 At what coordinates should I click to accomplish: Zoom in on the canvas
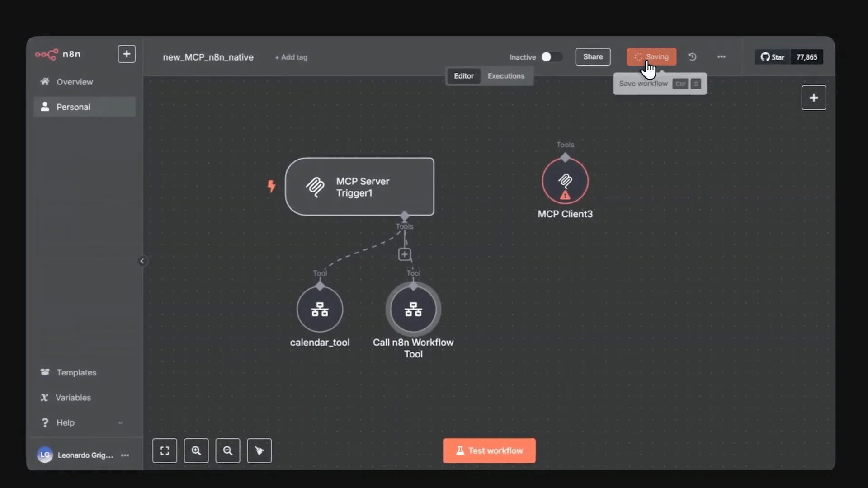(196, 450)
